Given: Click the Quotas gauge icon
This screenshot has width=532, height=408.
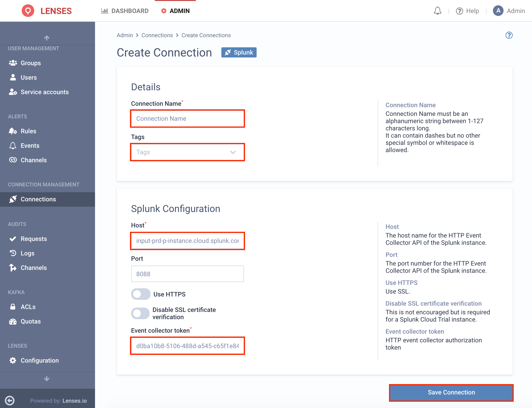Looking at the screenshot, I should (x=13, y=322).
